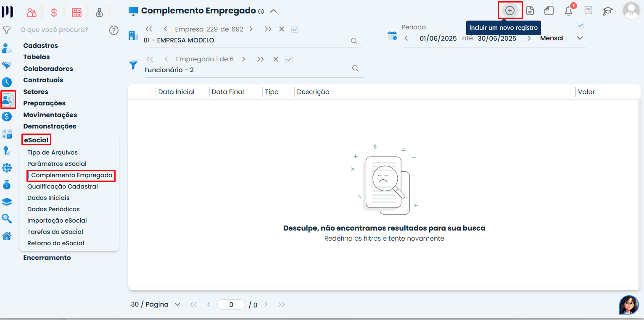Click the graduation cap training icon
The image size is (644, 320).
pos(607,11)
